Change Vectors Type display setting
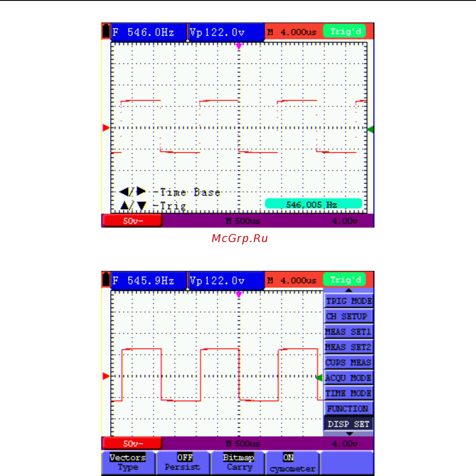The image size is (476, 476). click(128, 463)
